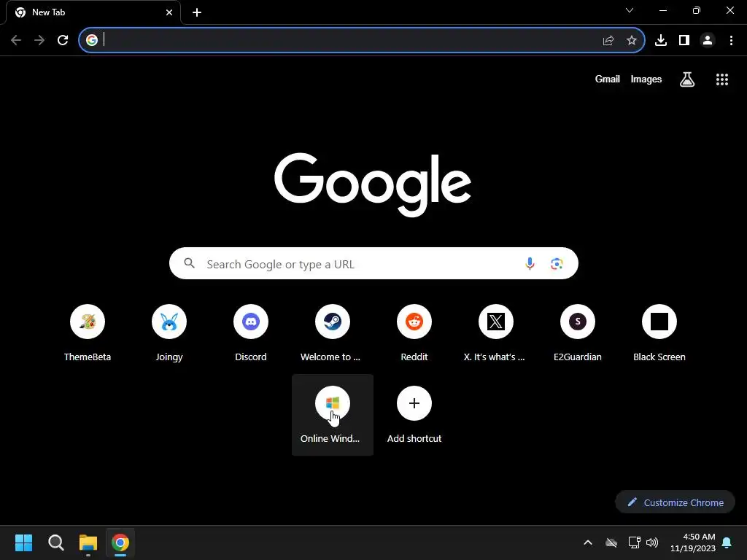Open Windows taskbar search
Viewport: 747px width, 560px height.
coord(55,542)
